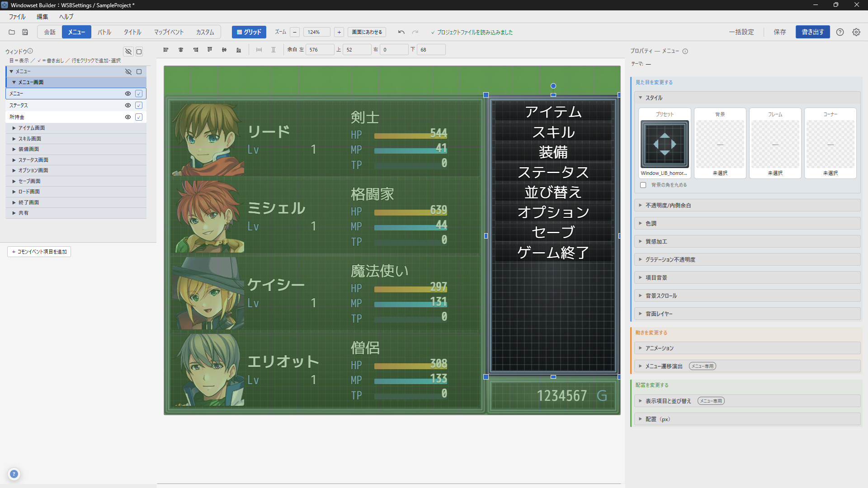Uncheck the export checkbox of メニュー window row

[x=139, y=94]
